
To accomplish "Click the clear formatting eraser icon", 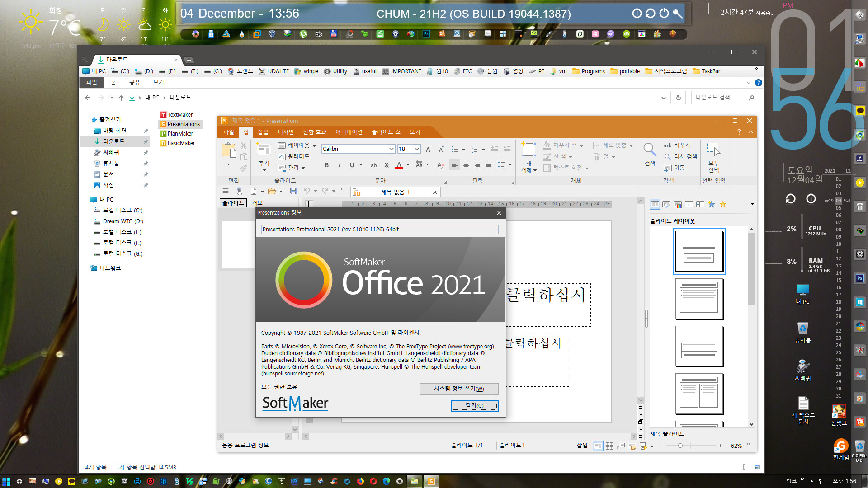I will click(441, 165).
